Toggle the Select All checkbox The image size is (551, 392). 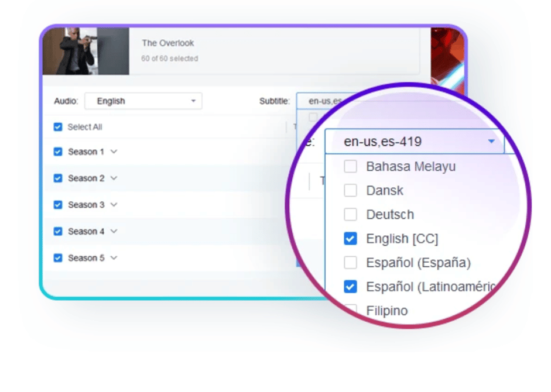[58, 127]
